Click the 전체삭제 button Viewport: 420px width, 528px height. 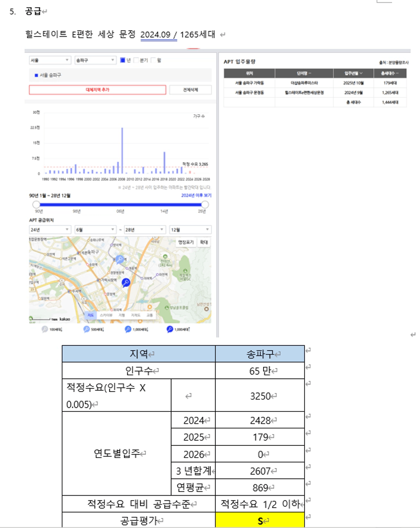pos(190,89)
